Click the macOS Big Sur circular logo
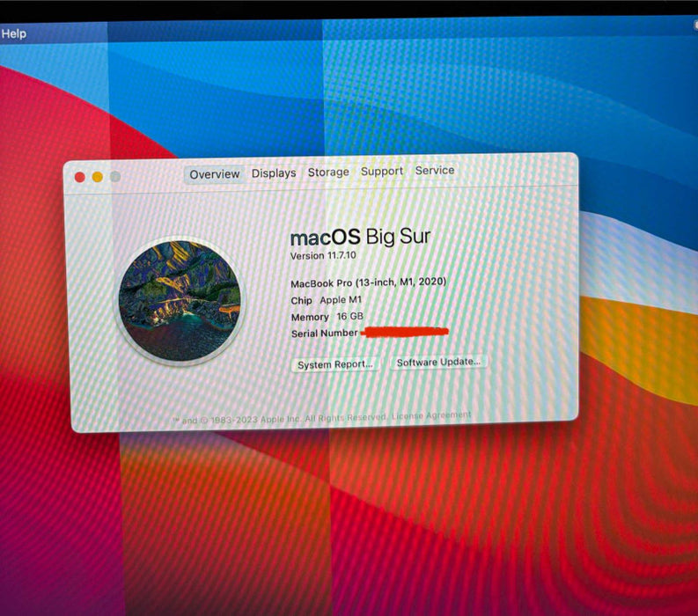The height and width of the screenshot is (616, 698). 180,300
